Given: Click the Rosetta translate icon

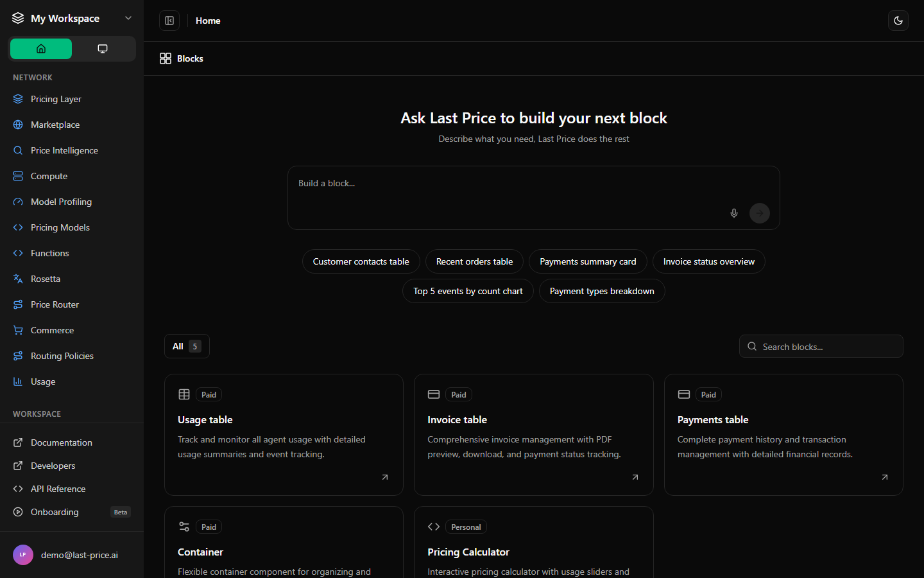Looking at the screenshot, I should (x=18, y=279).
